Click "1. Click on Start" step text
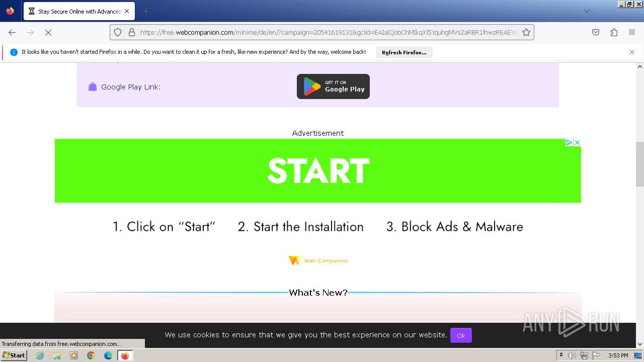The width and height of the screenshot is (644, 362). [164, 227]
